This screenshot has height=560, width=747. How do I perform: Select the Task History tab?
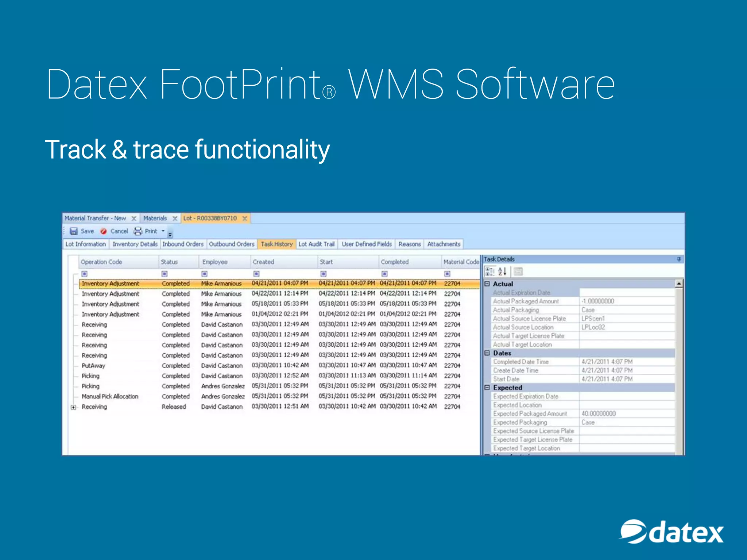pos(277,244)
